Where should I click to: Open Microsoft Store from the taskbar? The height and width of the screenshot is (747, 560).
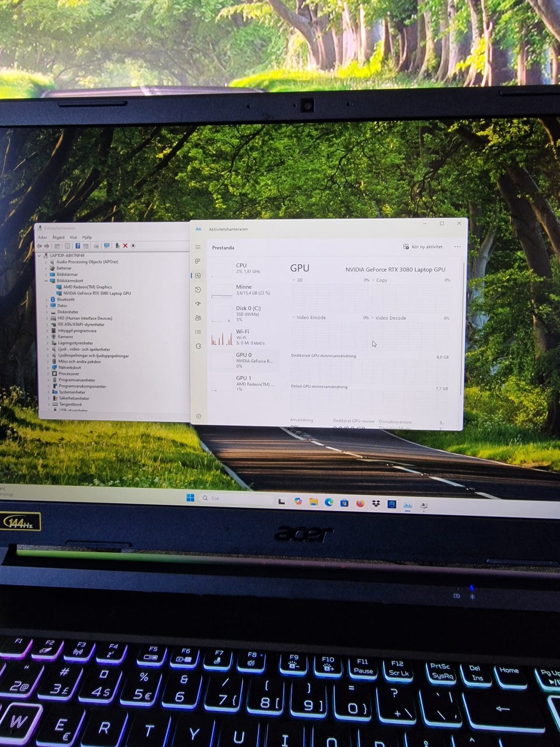pyautogui.click(x=345, y=502)
